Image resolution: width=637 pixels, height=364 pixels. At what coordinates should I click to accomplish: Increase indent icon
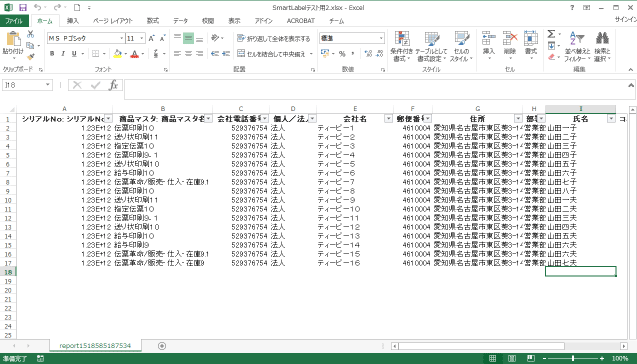click(226, 54)
